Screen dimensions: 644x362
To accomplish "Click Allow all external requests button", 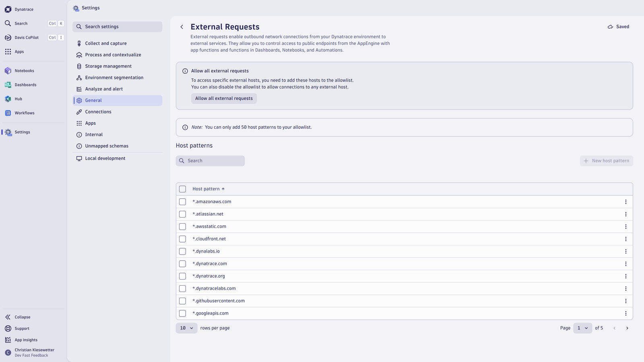I will 224,99.
